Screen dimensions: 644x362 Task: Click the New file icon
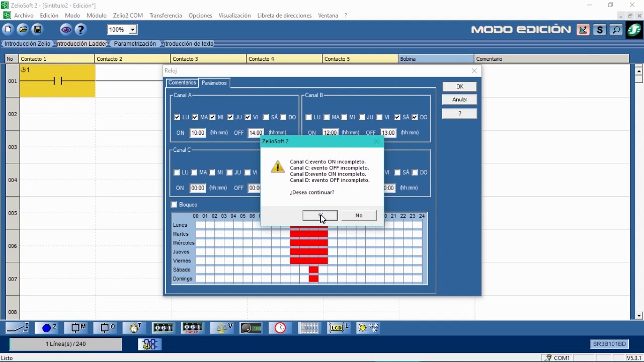click(x=8, y=30)
